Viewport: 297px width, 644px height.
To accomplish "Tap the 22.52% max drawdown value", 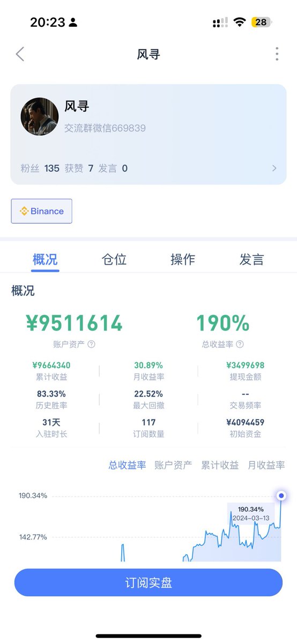I will coord(148,394).
